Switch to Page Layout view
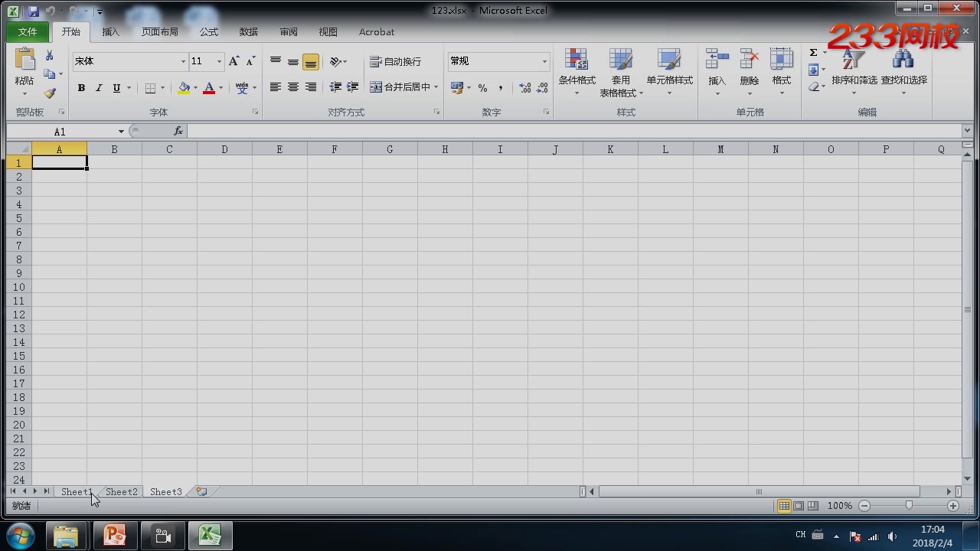 click(799, 506)
